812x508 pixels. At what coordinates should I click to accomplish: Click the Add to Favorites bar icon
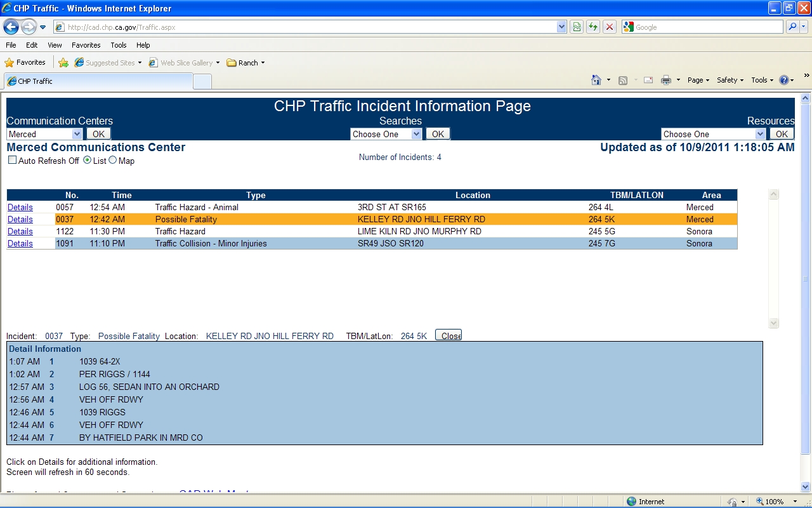click(63, 62)
